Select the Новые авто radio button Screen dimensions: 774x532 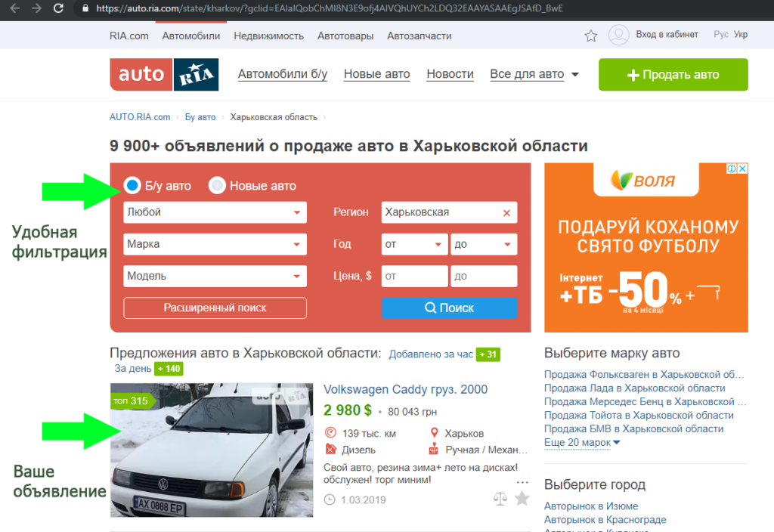pos(217,186)
